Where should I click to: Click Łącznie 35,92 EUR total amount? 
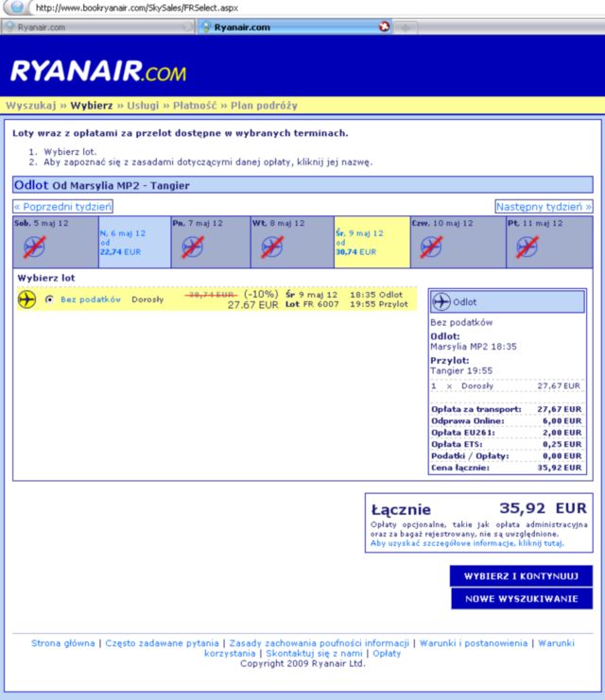coord(543,508)
